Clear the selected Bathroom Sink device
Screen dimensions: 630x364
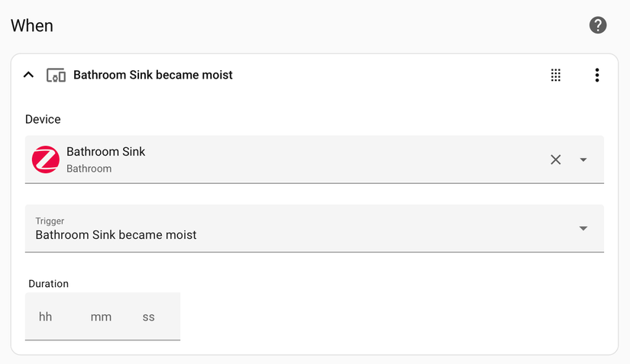(x=556, y=159)
